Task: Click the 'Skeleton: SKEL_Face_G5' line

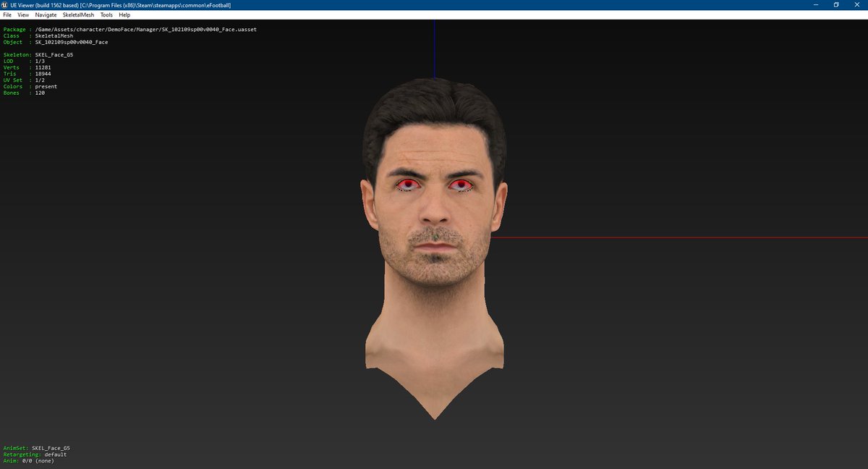Action: [38, 54]
